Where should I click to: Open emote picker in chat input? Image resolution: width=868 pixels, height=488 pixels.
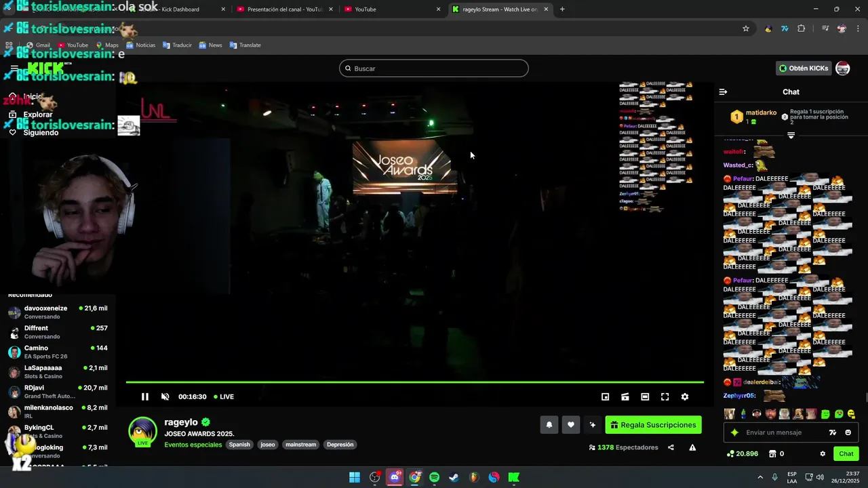848,432
